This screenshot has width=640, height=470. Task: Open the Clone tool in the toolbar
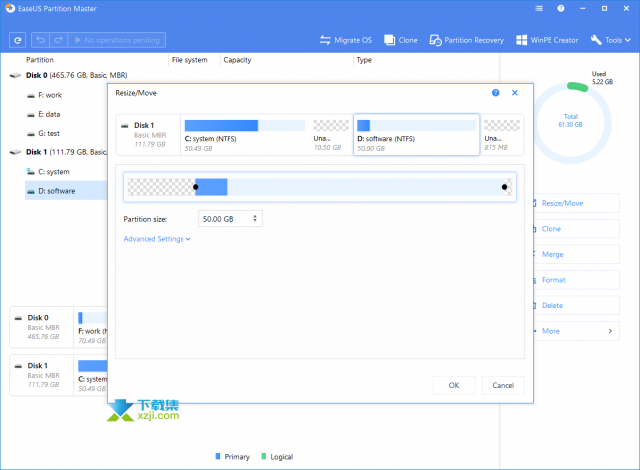401,40
